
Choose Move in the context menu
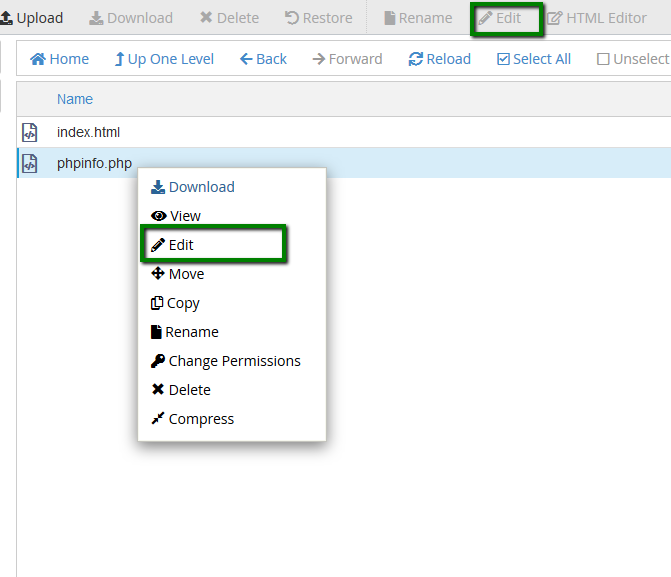pyautogui.click(x=178, y=274)
